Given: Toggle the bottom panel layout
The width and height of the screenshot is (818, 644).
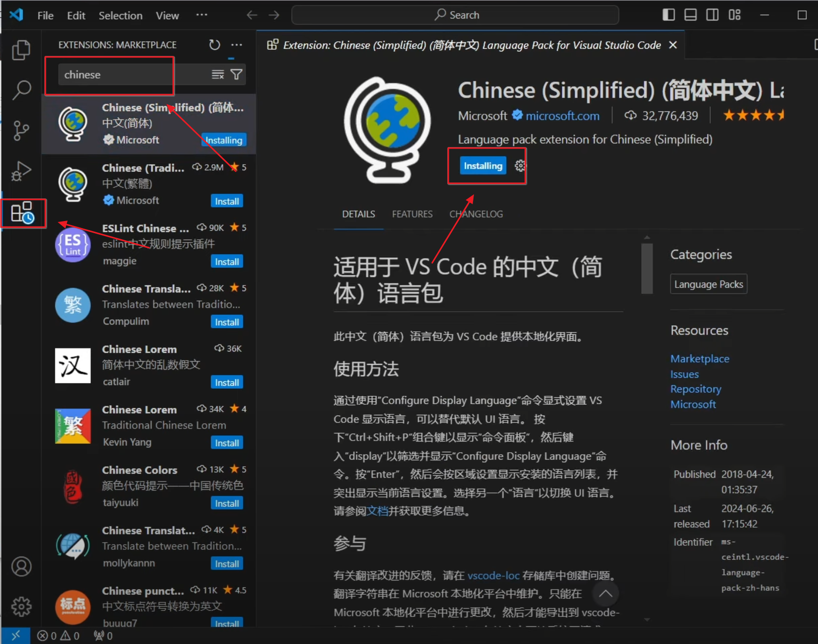Looking at the screenshot, I should pyautogui.click(x=691, y=15).
